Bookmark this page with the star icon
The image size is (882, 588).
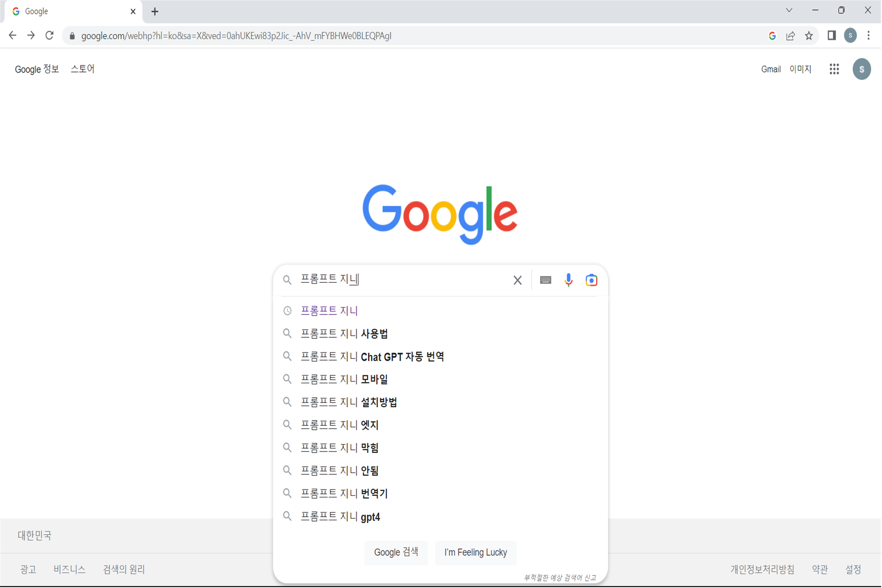(x=809, y=36)
